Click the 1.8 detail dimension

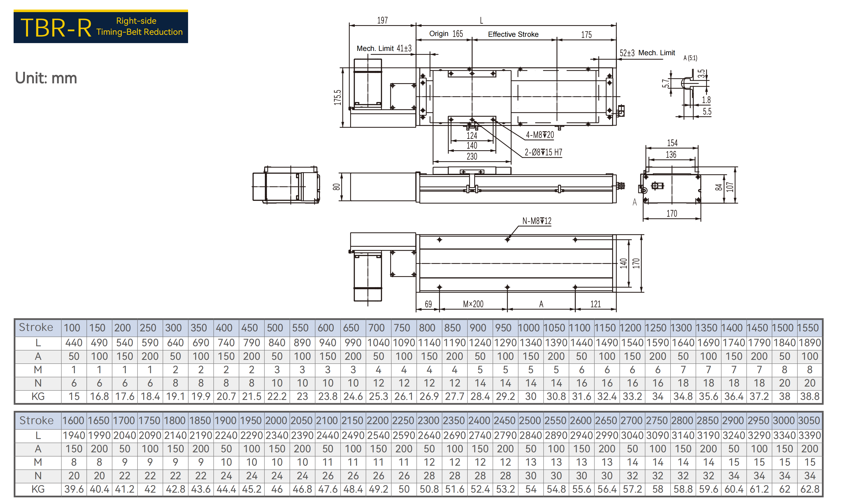coord(706,100)
